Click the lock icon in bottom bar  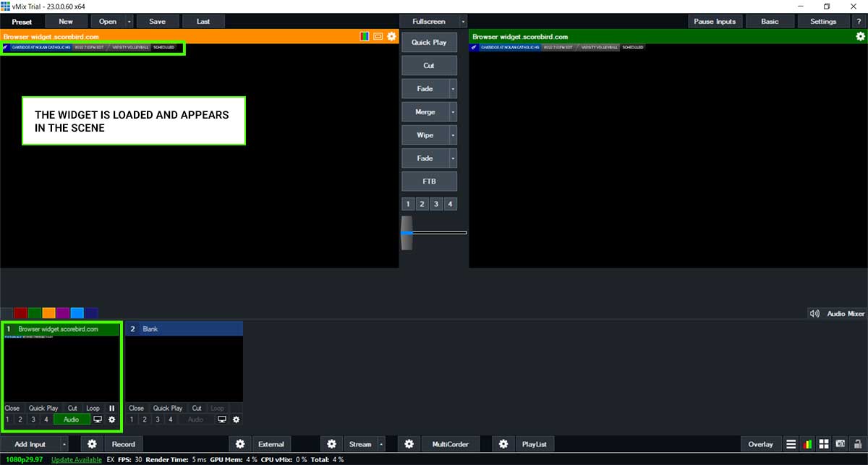click(857, 444)
